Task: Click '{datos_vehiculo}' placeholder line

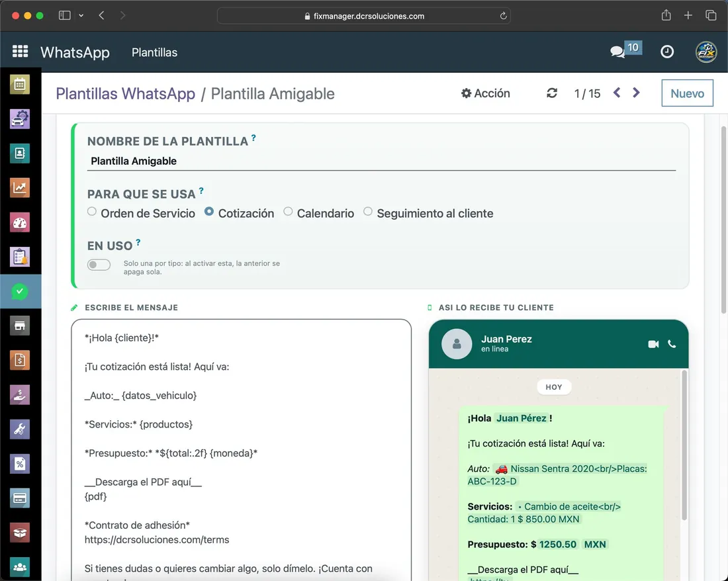Action: [x=141, y=395]
